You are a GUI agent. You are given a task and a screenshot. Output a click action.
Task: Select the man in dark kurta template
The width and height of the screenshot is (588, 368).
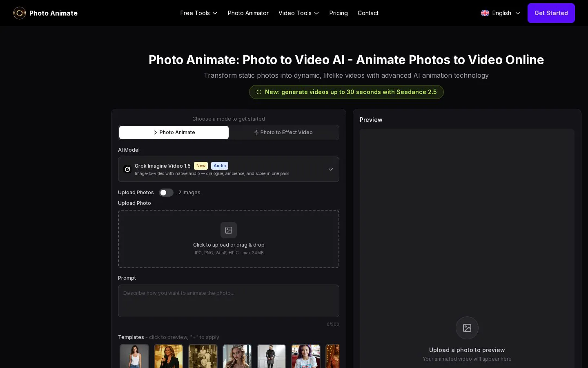click(272, 356)
